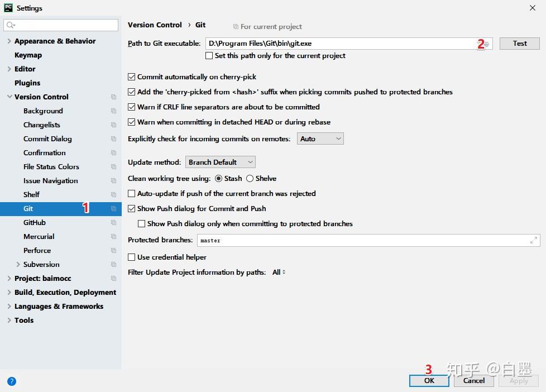The width and height of the screenshot is (546, 392).
Task: Expand the Tools section in the sidebar
Action: tap(8, 320)
